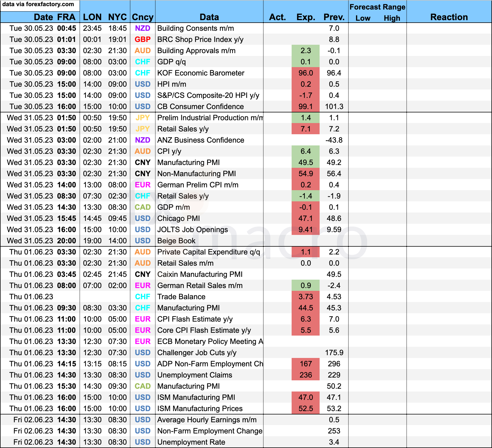Select expected value 9.41 for JOLTS
Image resolution: width=492 pixels, height=448 pixels.
click(x=306, y=230)
